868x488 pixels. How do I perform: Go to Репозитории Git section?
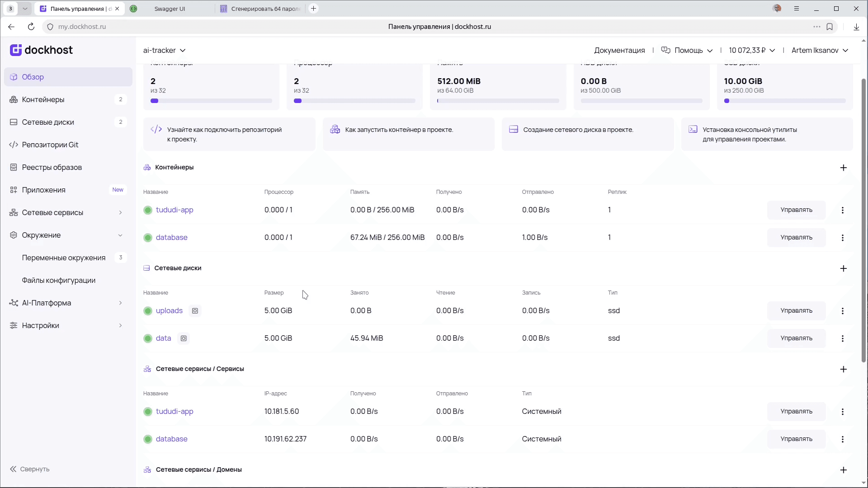pyautogui.click(x=68, y=145)
